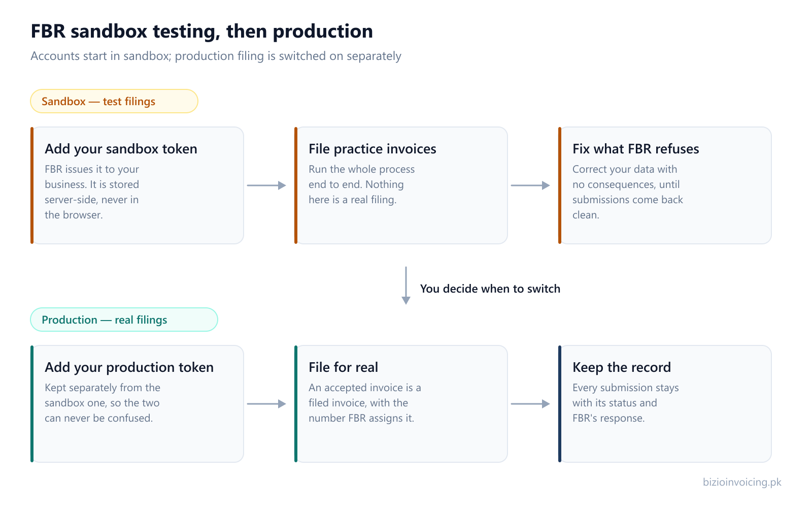This screenshot has width=812, height=508.
Task: Click the text 'here is a real filing.'
Action: [x=353, y=200]
